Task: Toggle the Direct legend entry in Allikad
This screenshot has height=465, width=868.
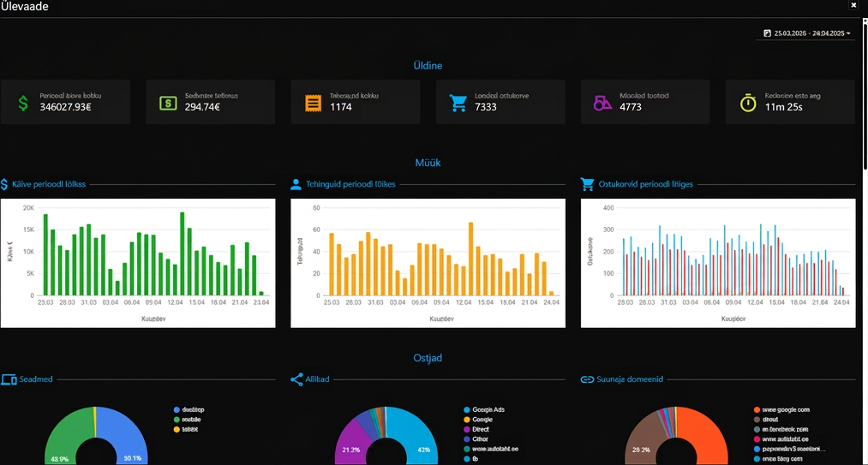Action: pyautogui.click(x=476, y=429)
